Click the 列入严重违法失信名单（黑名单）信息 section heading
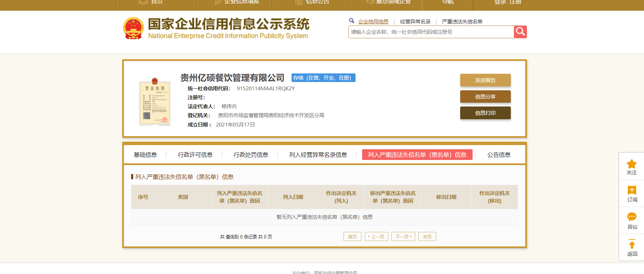644x274 pixels. coord(184,177)
